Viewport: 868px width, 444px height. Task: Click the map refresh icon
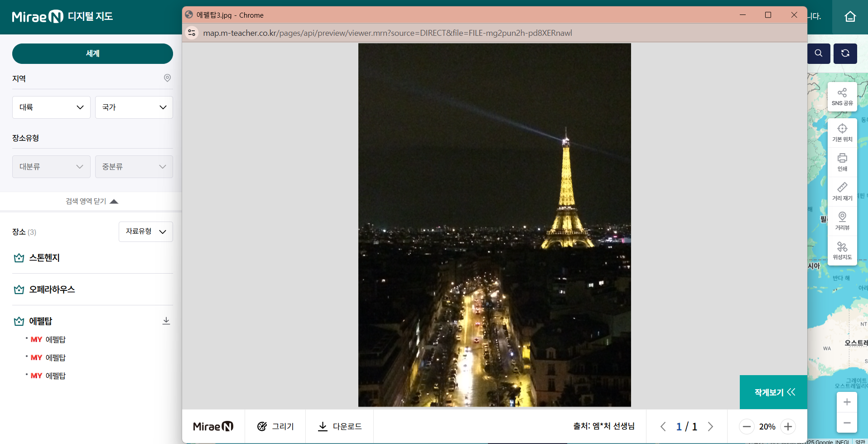[x=845, y=53]
